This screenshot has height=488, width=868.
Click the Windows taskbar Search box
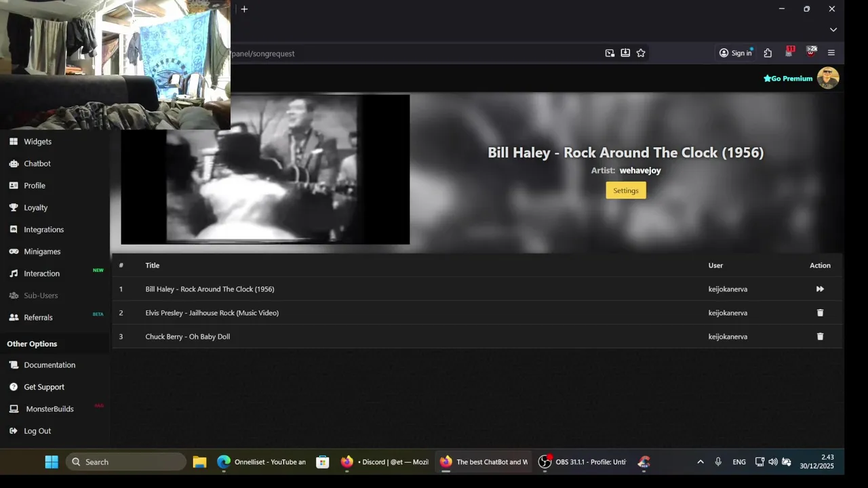coord(126,462)
